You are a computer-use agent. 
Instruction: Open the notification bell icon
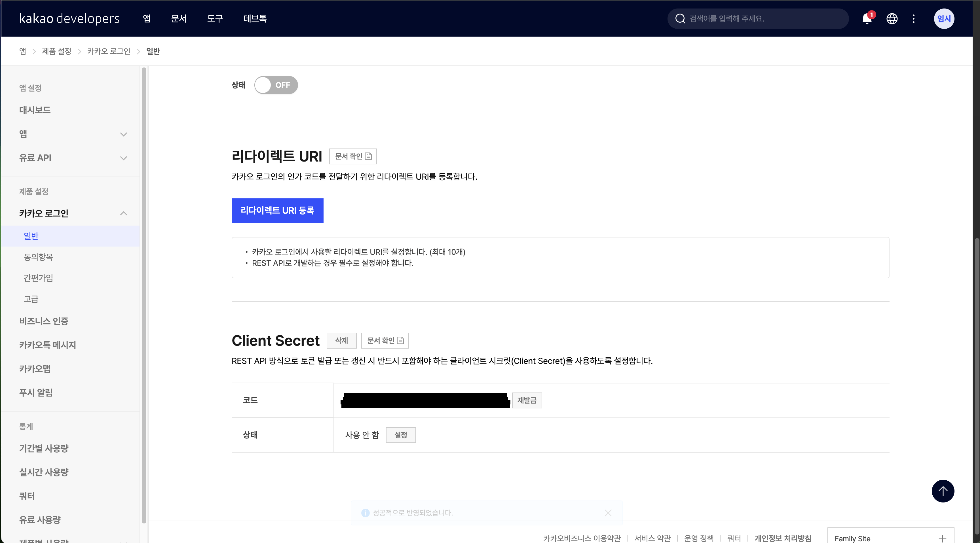[x=867, y=19]
